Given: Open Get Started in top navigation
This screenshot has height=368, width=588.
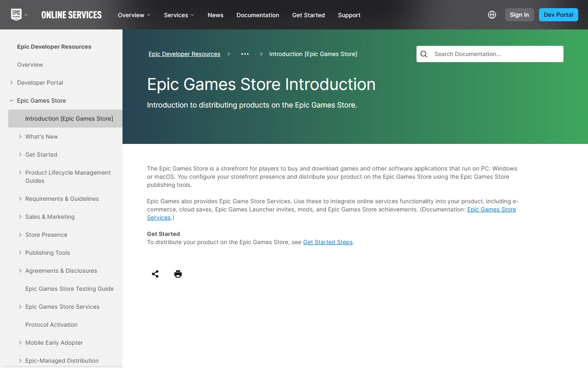Looking at the screenshot, I should 309,15.
